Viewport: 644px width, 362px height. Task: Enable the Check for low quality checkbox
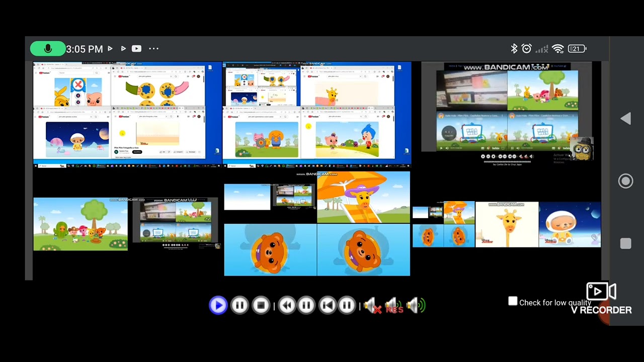513,302
